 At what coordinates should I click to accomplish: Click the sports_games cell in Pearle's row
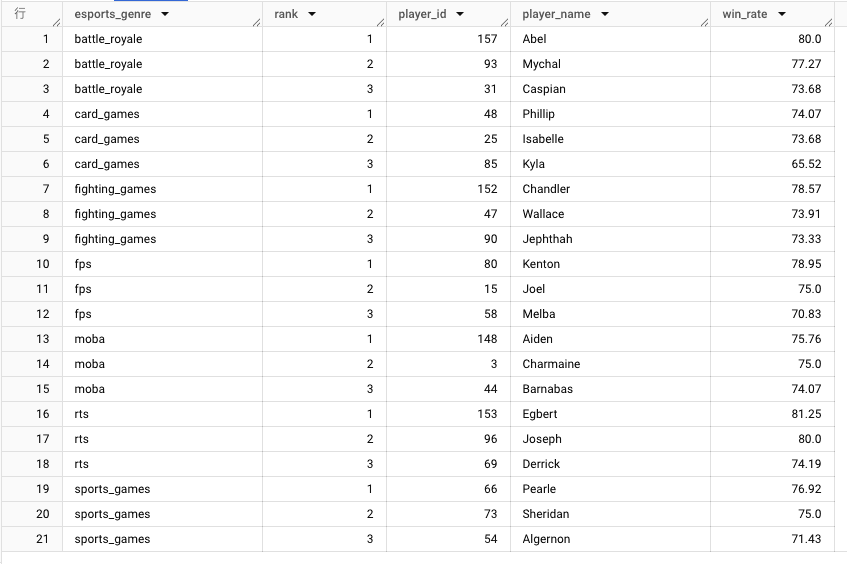click(112, 489)
